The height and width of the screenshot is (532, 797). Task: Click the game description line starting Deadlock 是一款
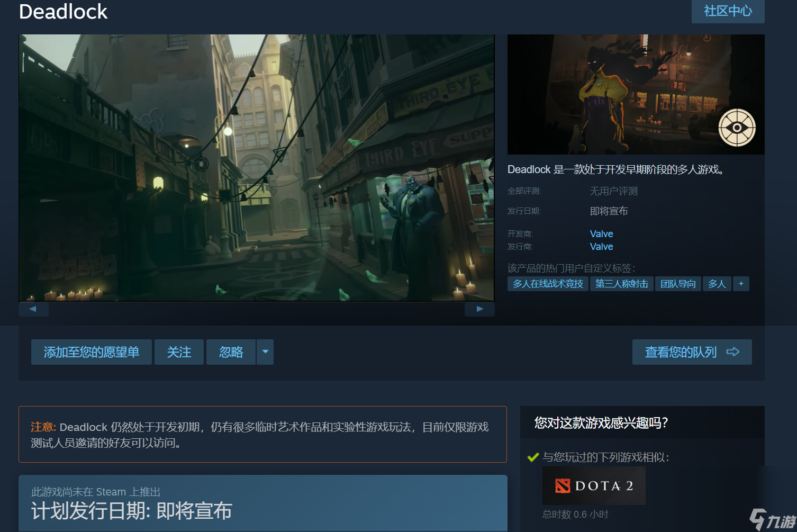pyautogui.click(x=616, y=169)
